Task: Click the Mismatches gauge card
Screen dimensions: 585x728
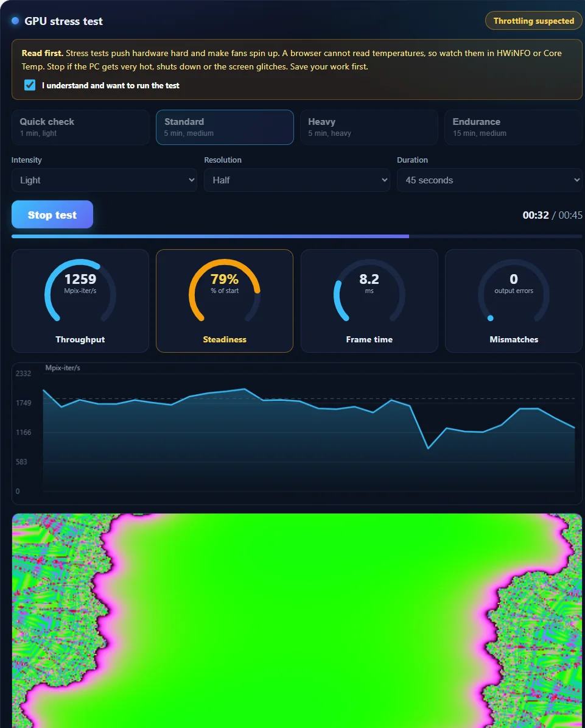Action: [x=514, y=301]
